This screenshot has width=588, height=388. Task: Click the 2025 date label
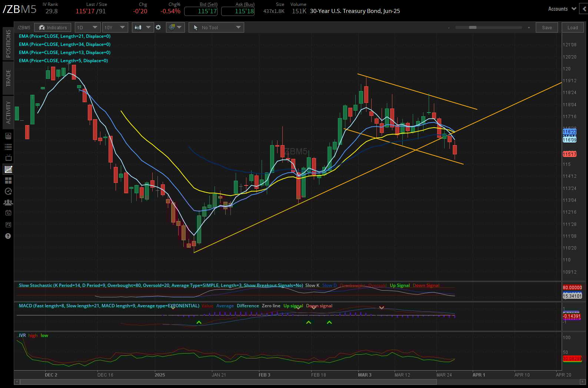click(160, 375)
